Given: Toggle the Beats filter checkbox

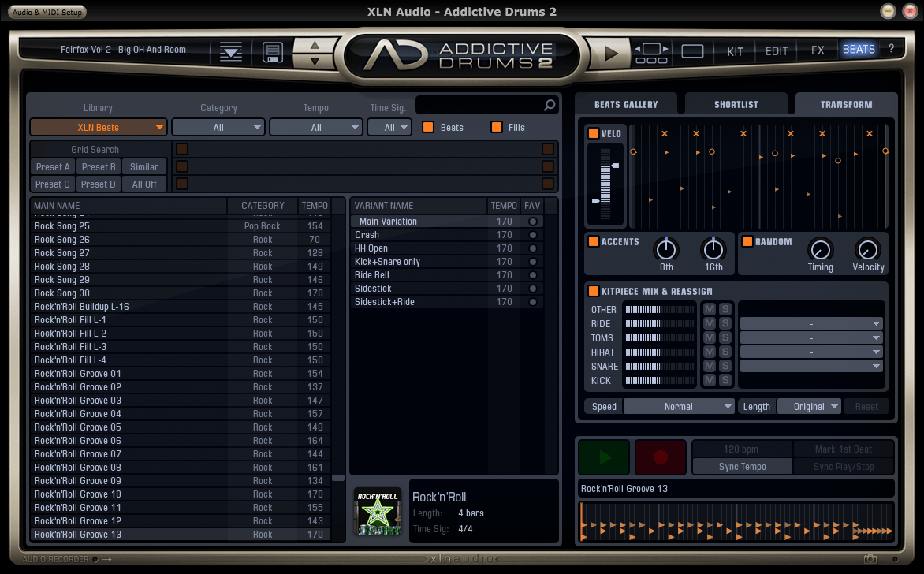Looking at the screenshot, I should 428,127.
